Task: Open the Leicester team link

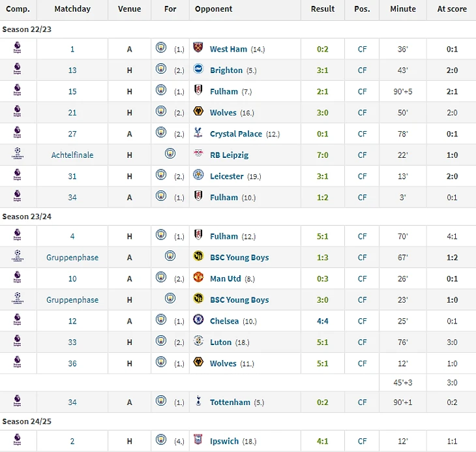Action: point(227,176)
